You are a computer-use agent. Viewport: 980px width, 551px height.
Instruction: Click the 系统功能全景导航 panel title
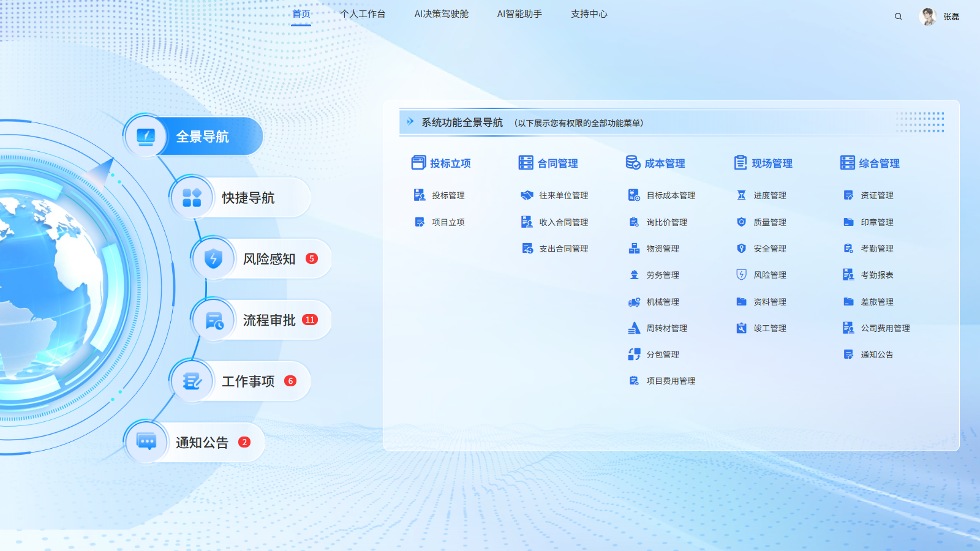[462, 122]
